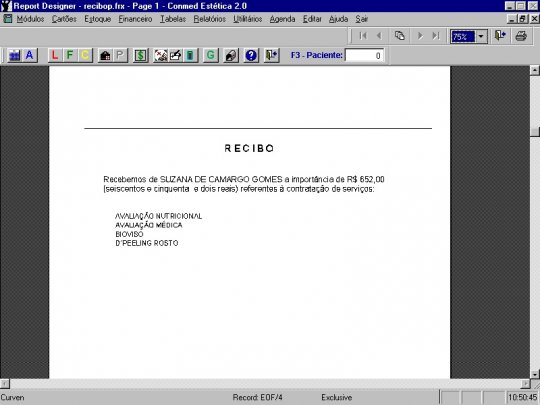Restore the inner document window

[523, 19]
